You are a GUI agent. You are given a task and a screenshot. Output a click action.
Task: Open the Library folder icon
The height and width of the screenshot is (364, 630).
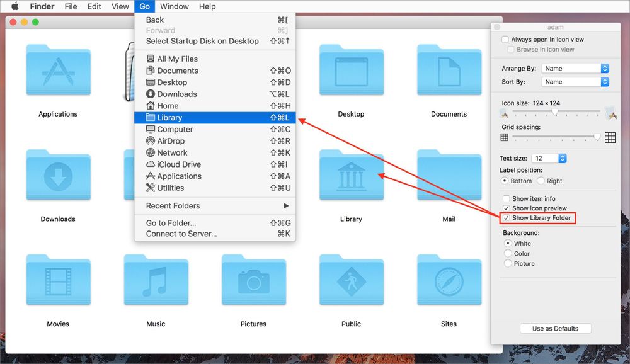tap(352, 175)
